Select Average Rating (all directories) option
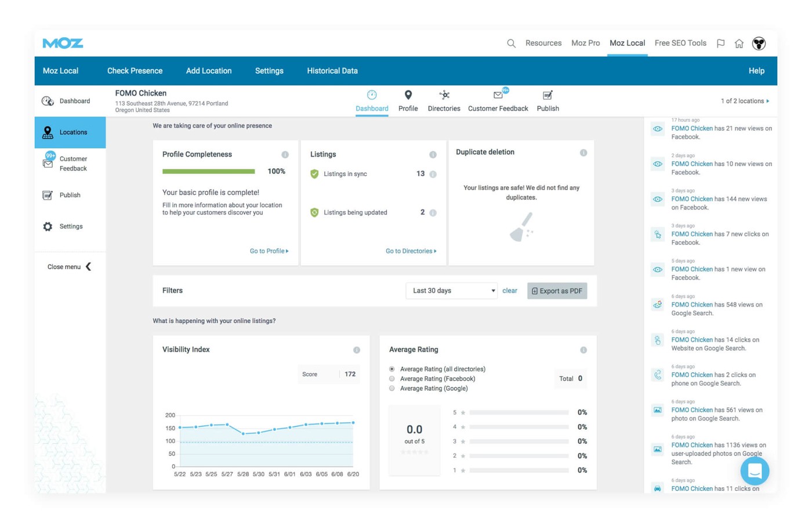Screen dimensions: 812x525 pos(392,369)
